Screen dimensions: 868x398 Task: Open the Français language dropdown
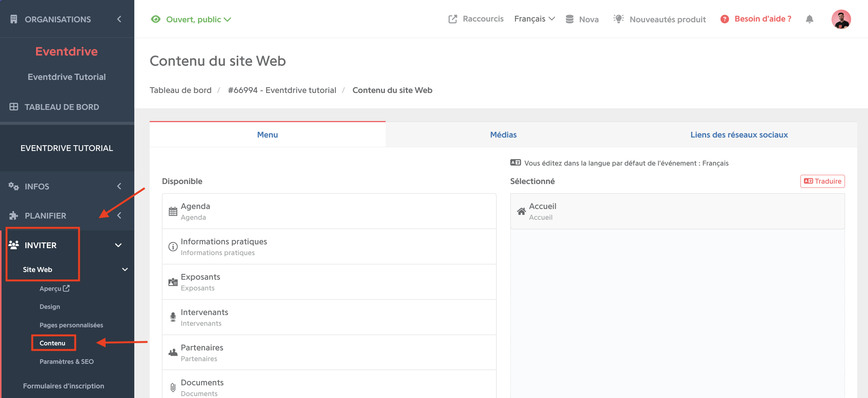tap(535, 19)
